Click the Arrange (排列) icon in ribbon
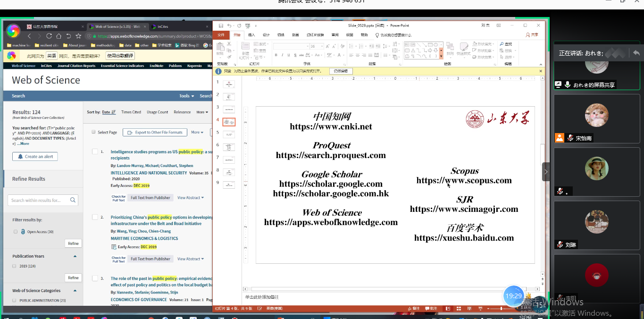Image resolution: width=644 pixels, height=319 pixels. coord(450,46)
